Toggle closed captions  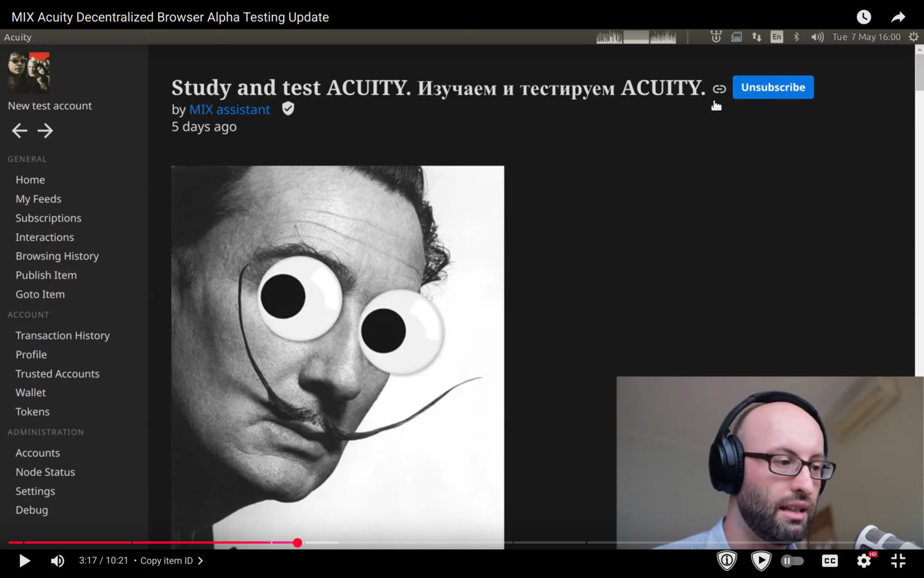coord(830,561)
